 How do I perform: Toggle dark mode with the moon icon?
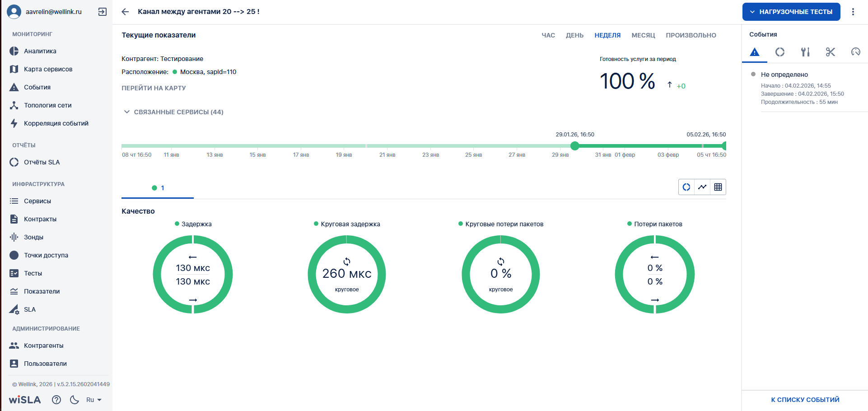click(x=75, y=400)
